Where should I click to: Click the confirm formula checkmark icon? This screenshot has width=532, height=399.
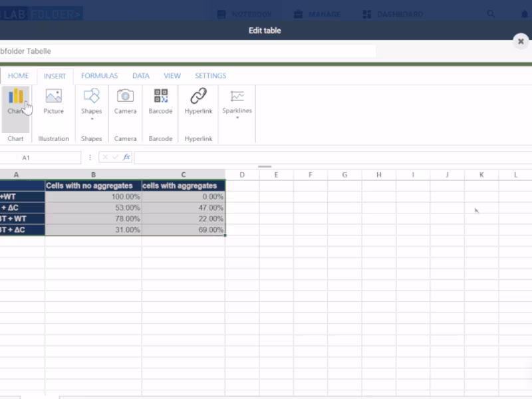tap(115, 157)
